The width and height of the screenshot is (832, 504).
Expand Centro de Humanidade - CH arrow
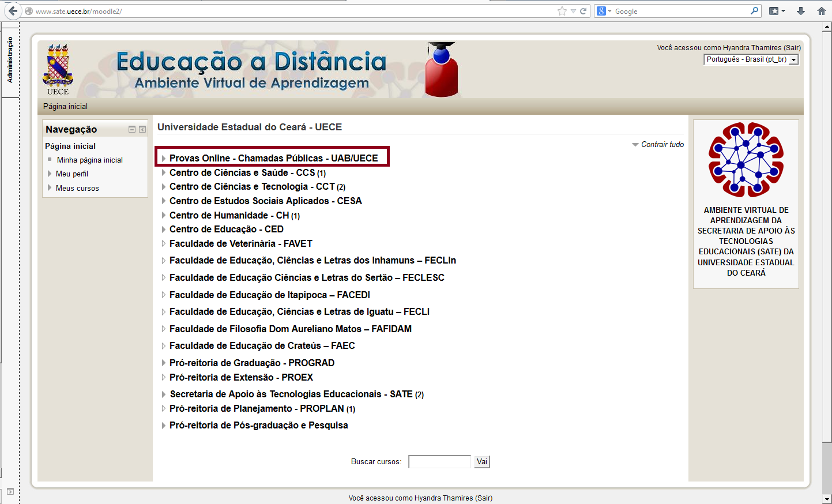[164, 215]
